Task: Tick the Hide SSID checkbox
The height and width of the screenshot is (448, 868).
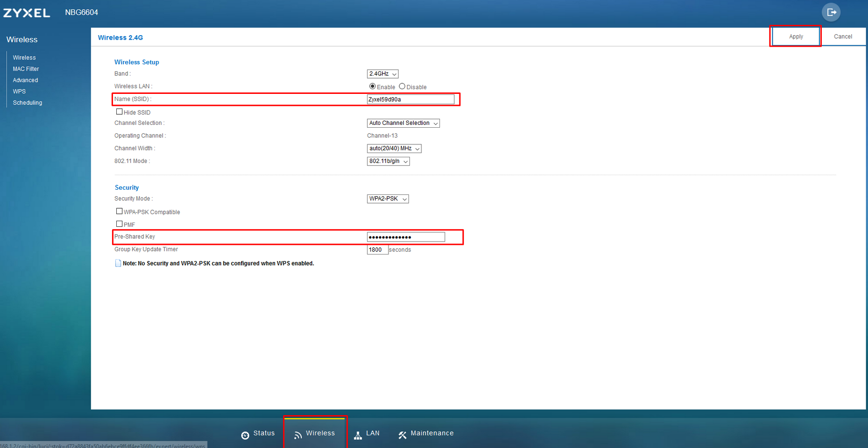Action: (x=119, y=112)
